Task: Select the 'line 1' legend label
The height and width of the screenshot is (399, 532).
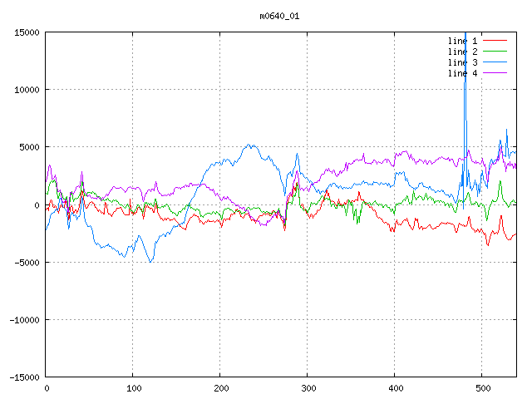Action: pyautogui.click(x=462, y=40)
